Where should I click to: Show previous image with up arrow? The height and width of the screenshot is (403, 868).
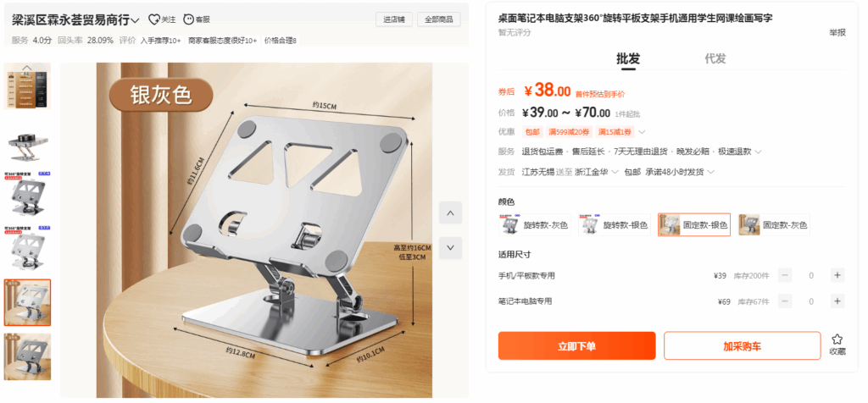tap(451, 213)
